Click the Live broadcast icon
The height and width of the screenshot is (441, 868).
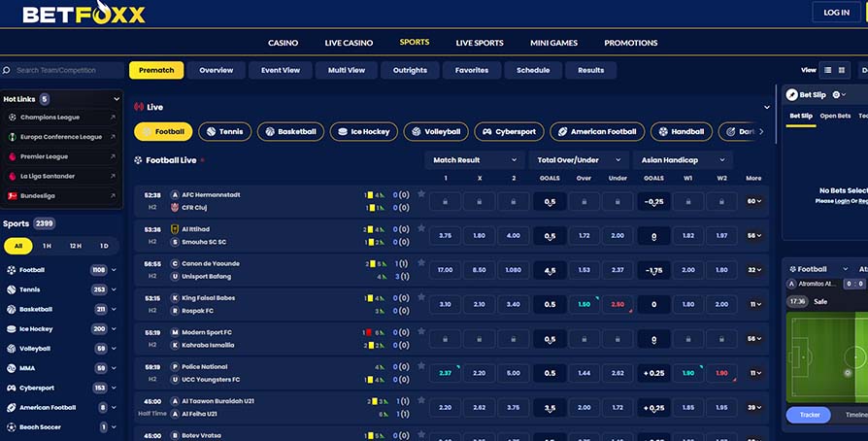click(x=139, y=107)
